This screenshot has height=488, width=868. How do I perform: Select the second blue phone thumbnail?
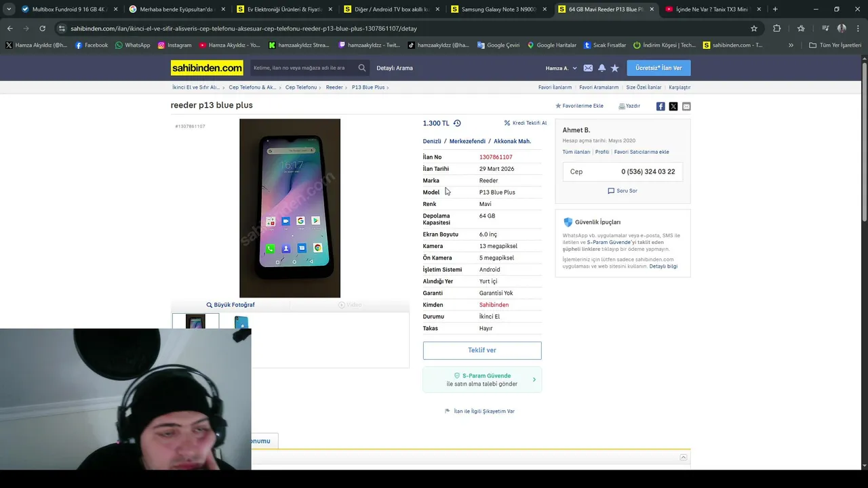pyautogui.click(x=241, y=322)
